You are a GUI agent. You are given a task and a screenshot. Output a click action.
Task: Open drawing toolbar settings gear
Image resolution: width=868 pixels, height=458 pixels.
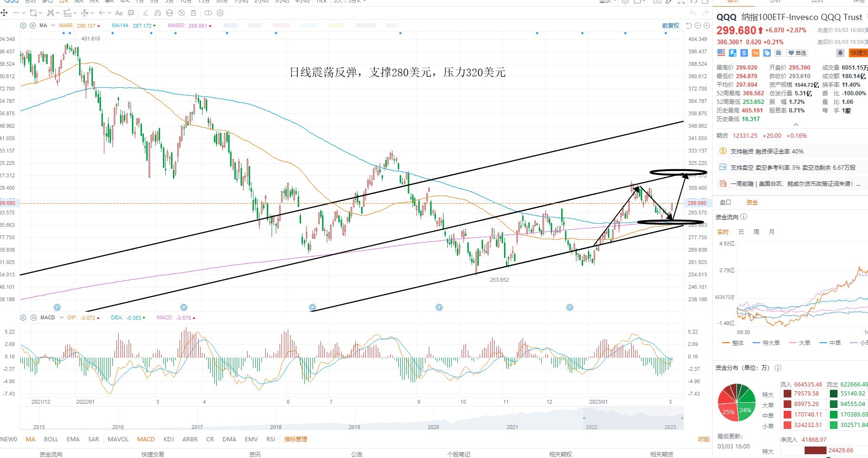[220, 13]
